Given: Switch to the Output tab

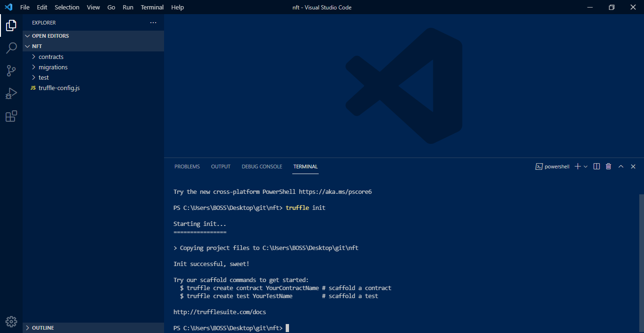Looking at the screenshot, I should pos(221,166).
